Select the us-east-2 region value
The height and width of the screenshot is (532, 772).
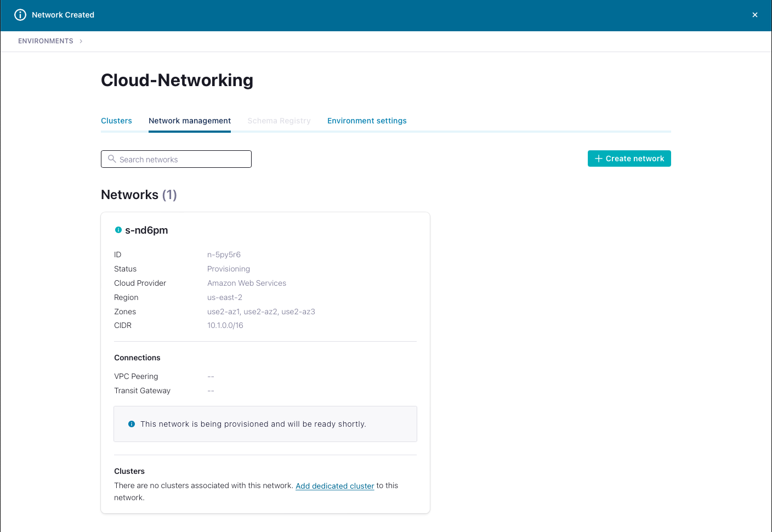[225, 297]
